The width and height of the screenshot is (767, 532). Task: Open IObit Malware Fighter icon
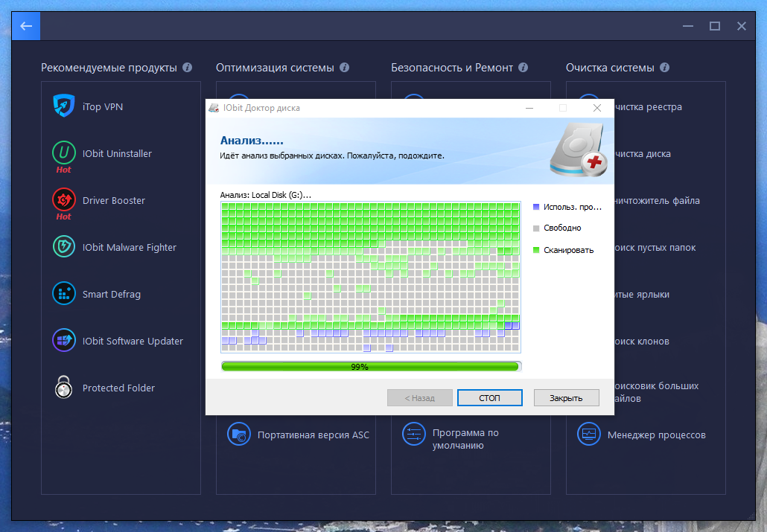click(x=63, y=247)
